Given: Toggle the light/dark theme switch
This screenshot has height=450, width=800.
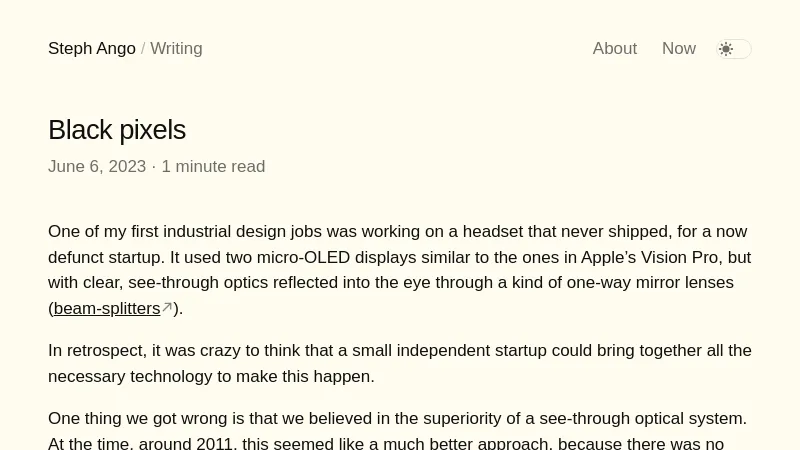Looking at the screenshot, I should tap(734, 49).
